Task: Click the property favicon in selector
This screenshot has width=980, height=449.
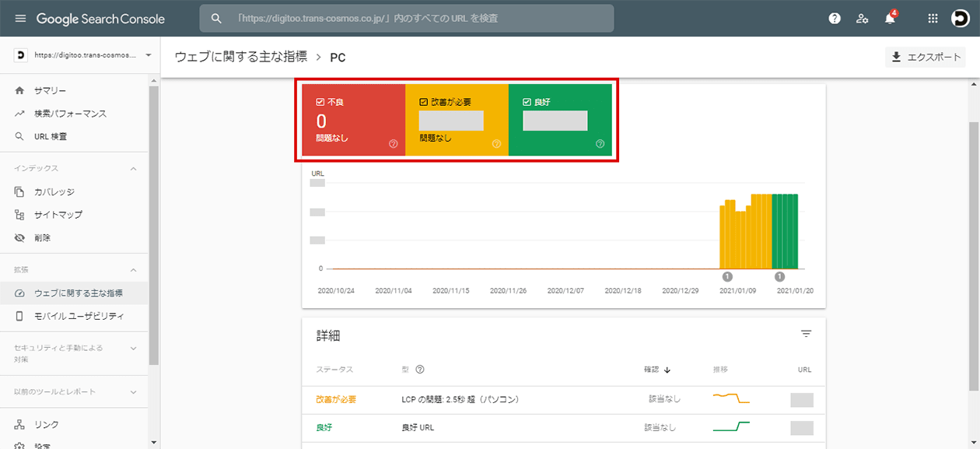Action: pos(20,55)
